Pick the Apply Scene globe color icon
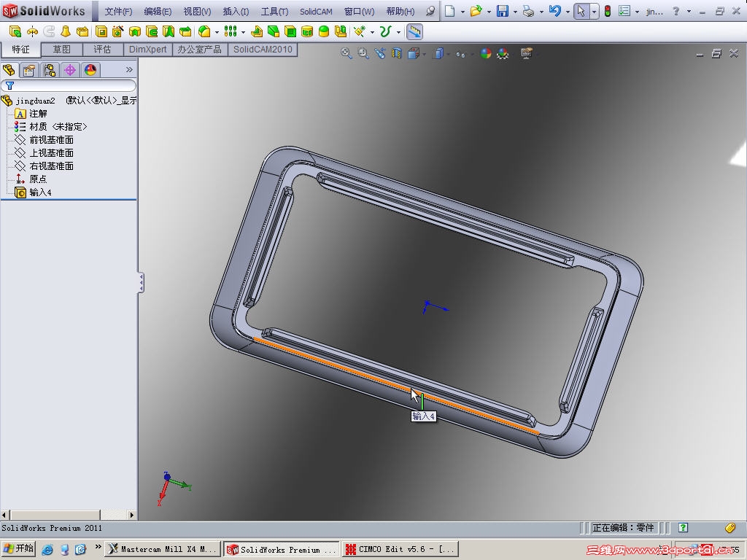 click(502, 53)
